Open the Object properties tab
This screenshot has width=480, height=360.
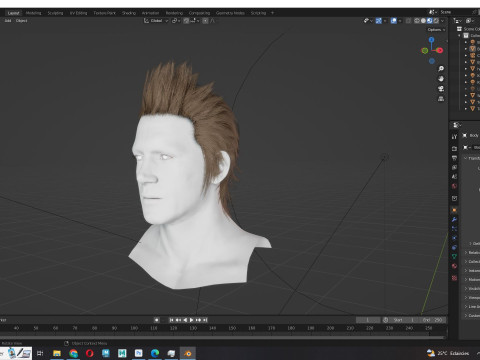pos(454,210)
